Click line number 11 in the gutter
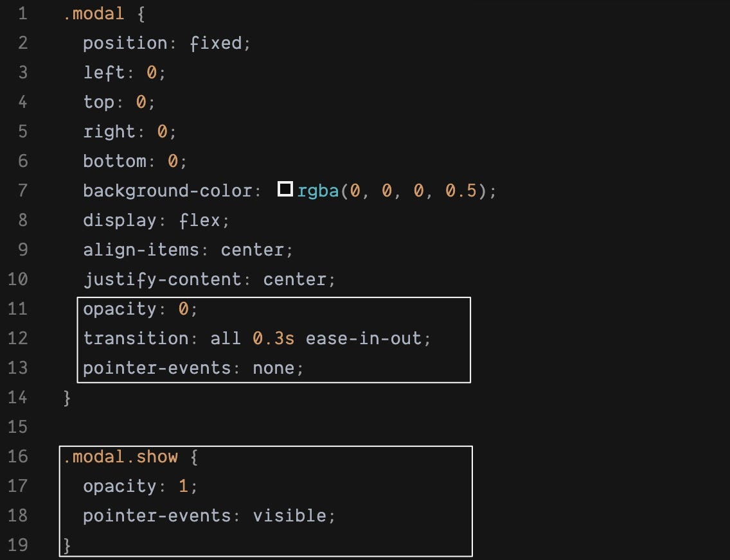The image size is (730, 560). point(18,309)
